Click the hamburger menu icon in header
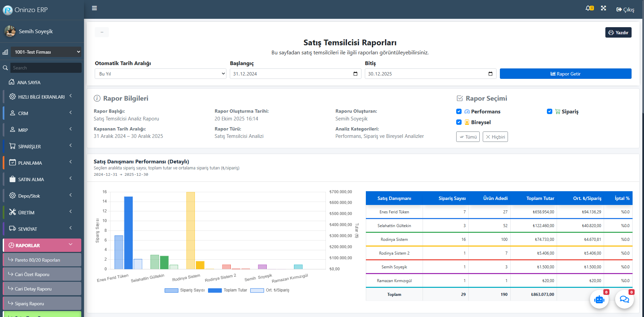 point(94,8)
